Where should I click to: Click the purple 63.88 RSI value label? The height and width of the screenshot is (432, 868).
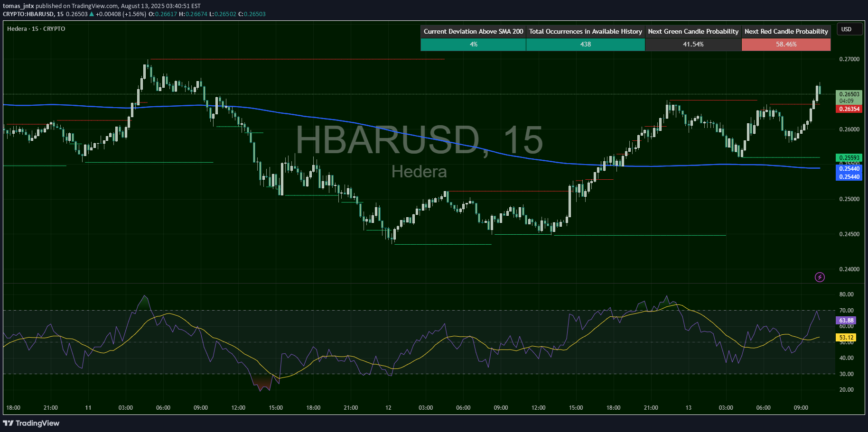pyautogui.click(x=846, y=321)
